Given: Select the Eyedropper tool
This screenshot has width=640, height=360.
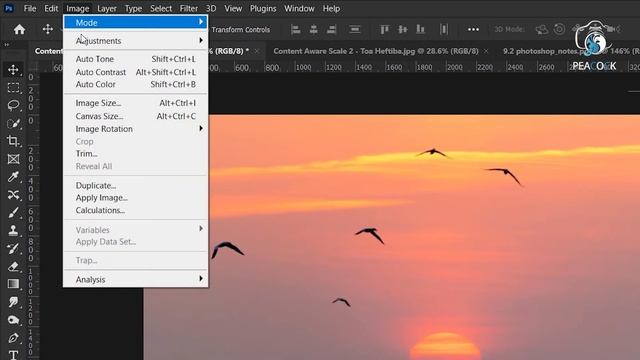Looking at the screenshot, I should pyautogui.click(x=13, y=177).
